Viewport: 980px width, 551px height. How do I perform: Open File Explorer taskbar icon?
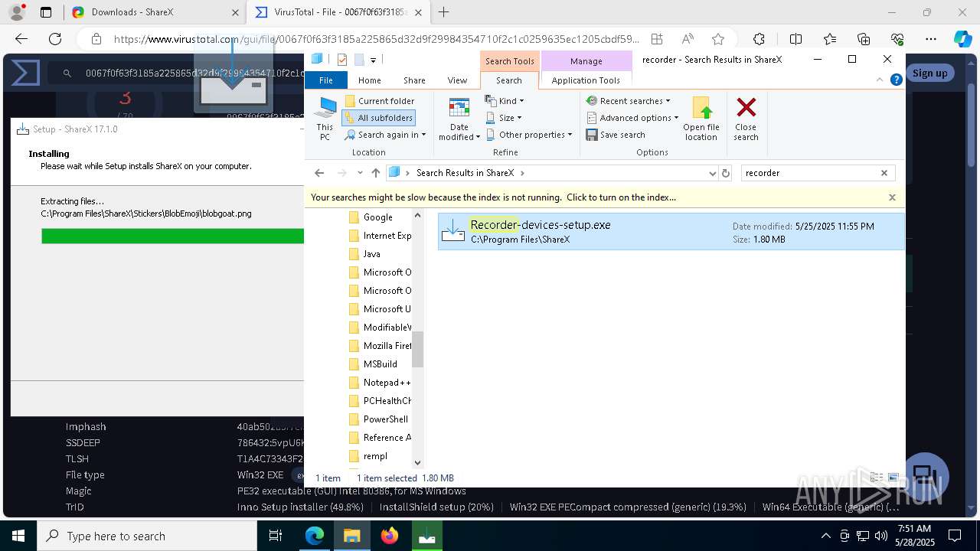(x=352, y=536)
